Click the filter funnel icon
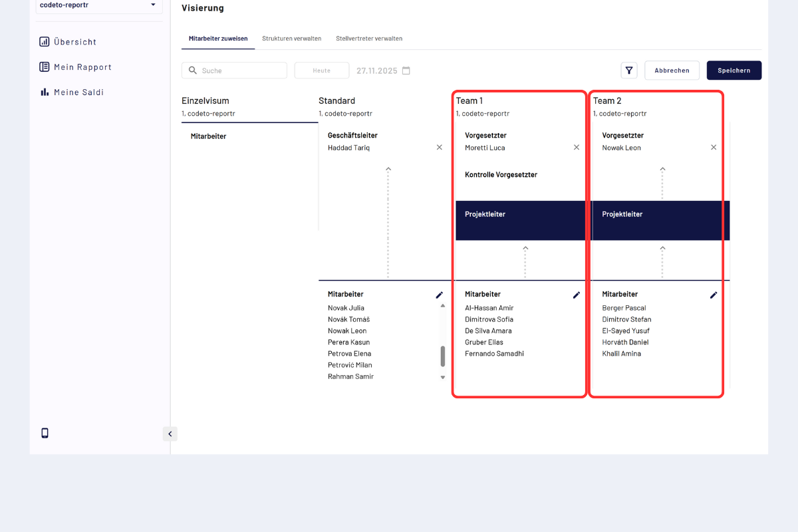Viewport: 798px width, 532px height. click(628, 70)
